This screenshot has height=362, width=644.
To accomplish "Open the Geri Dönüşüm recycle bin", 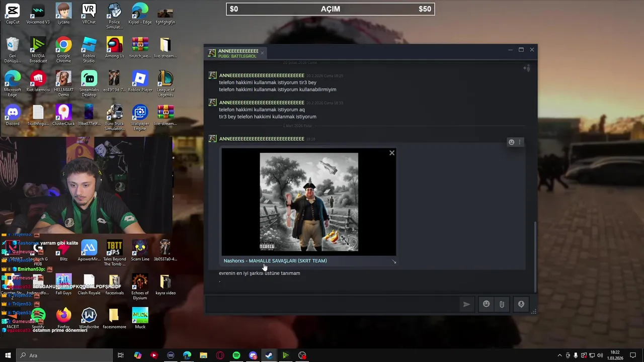I will (13, 50).
